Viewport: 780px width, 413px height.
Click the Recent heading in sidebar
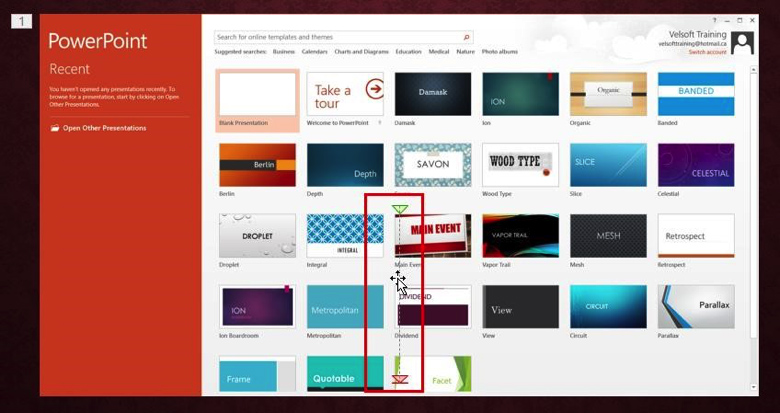(x=70, y=69)
